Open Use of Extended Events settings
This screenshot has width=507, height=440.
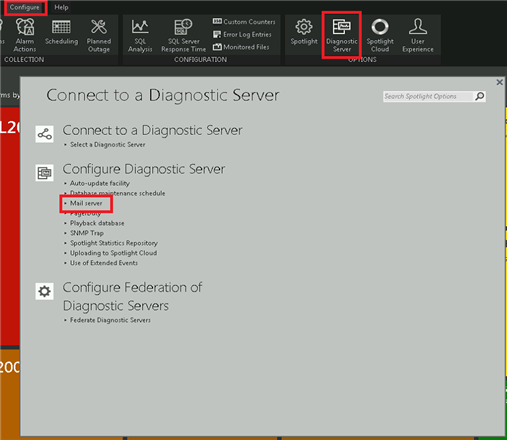pos(104,263)
